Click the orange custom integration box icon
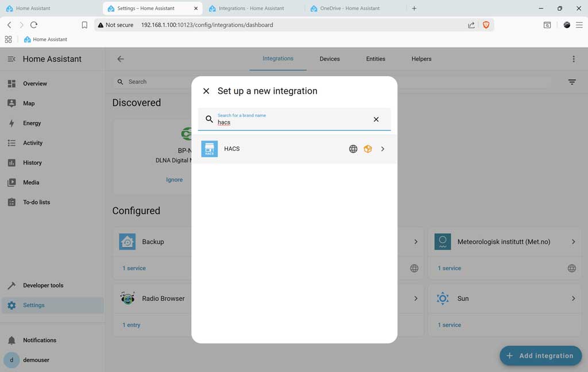This screenshot has width=588, height=372. click(x=367, y=149)
